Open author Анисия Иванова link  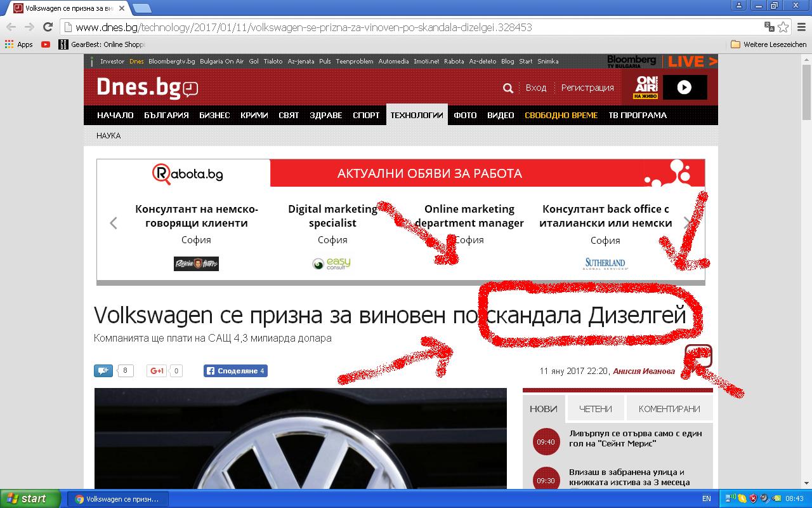point(644,371)
